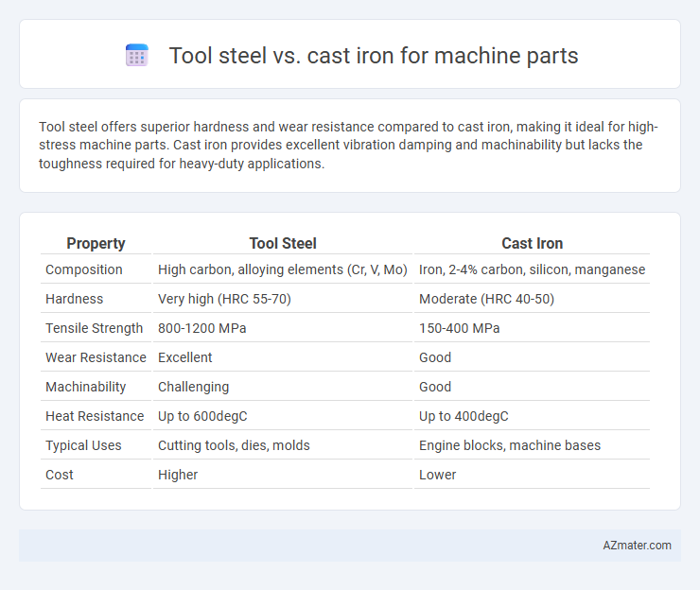Select the 'Composition' row label
This screenshot has width=700, height=590.
point(84,269)
